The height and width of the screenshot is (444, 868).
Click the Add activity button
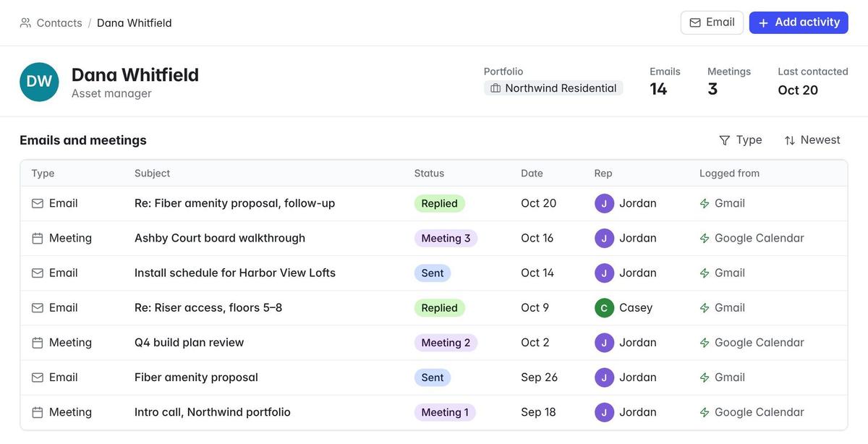tap(799, 22)
